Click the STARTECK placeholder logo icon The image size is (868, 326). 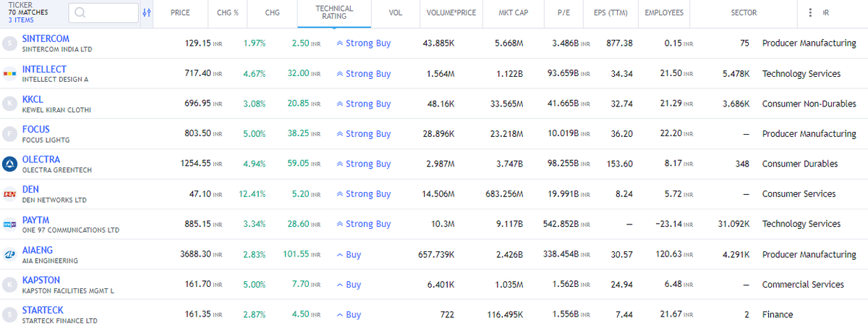click(x=9, y=314)
